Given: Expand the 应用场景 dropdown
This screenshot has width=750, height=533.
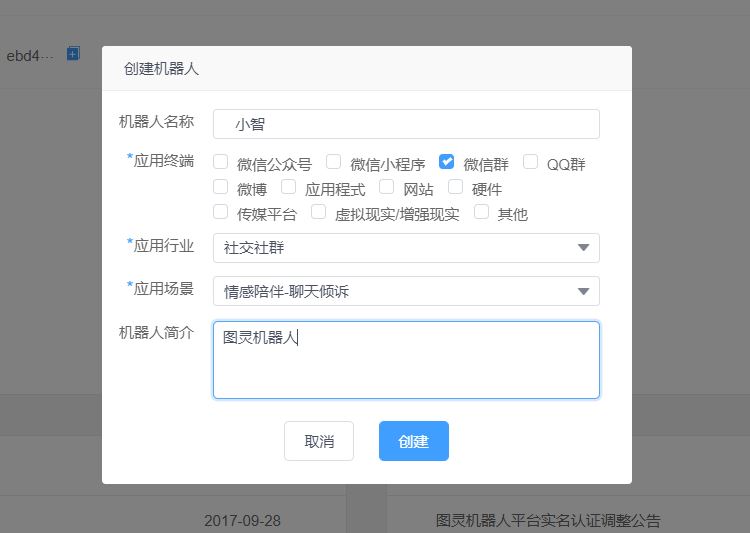Looking at the screenshot, I should (x=406, y=291).
